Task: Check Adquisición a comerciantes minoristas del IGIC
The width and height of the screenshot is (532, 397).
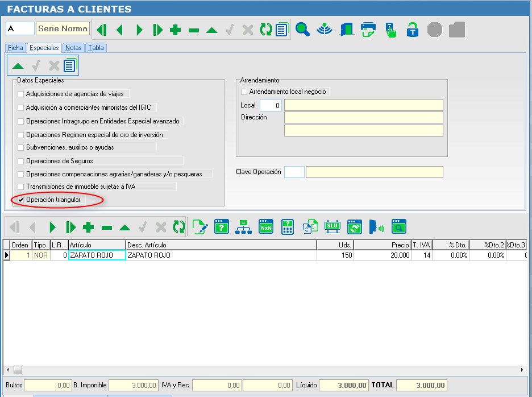Action: point(20,107)
